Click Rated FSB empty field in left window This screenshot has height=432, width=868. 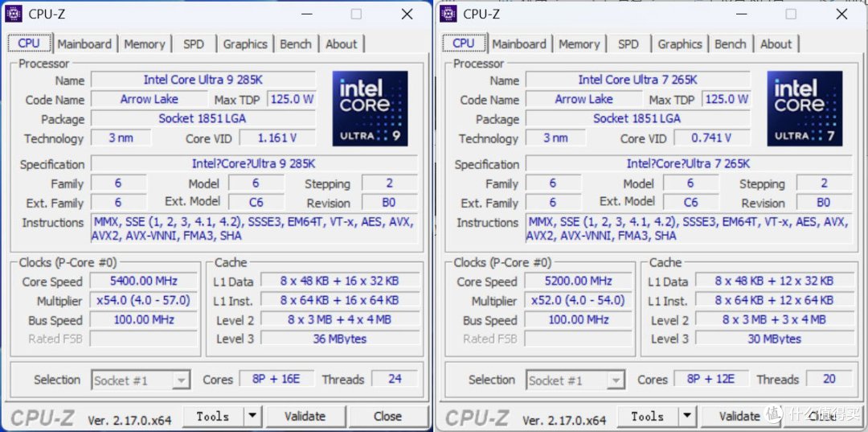click(x=143, y=339)
